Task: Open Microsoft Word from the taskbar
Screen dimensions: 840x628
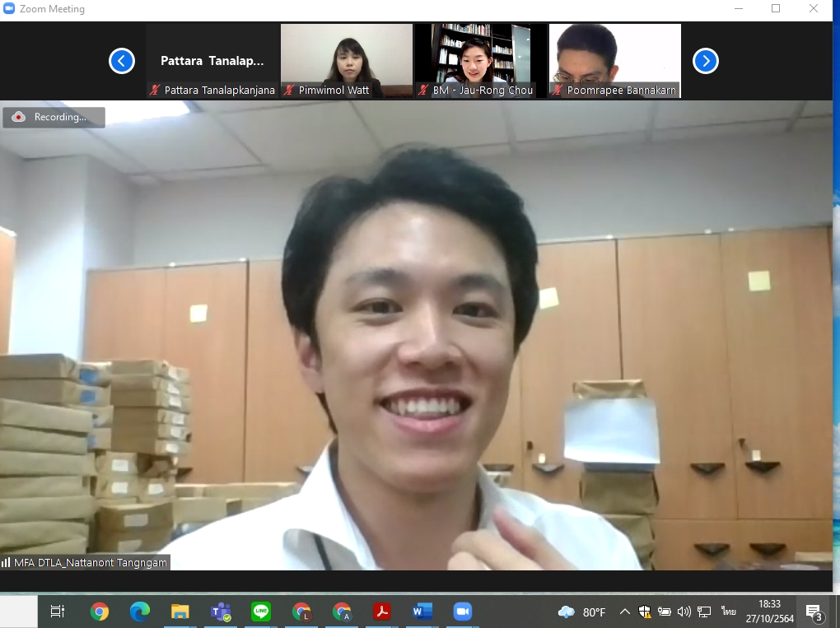Action: [x=422, y=612]
